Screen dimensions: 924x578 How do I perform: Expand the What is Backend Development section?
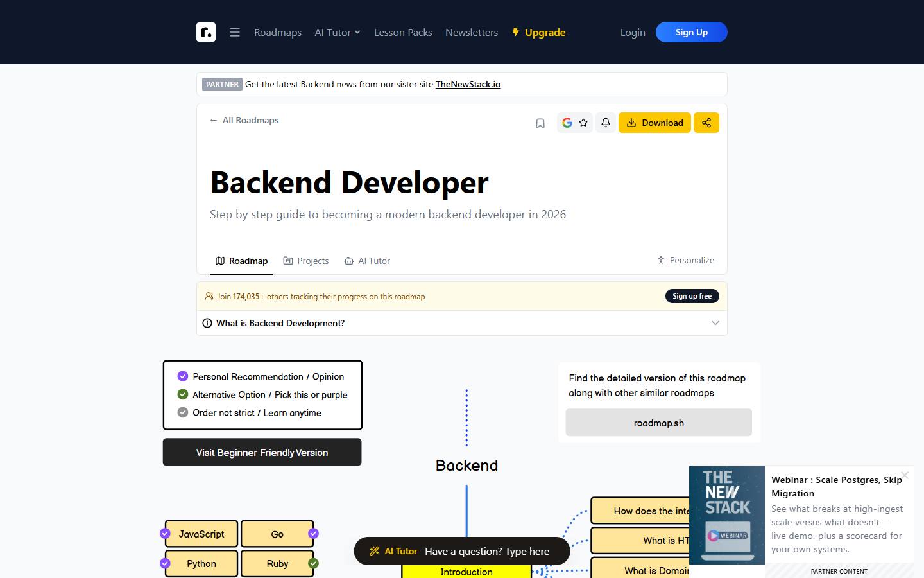(462, 323)
